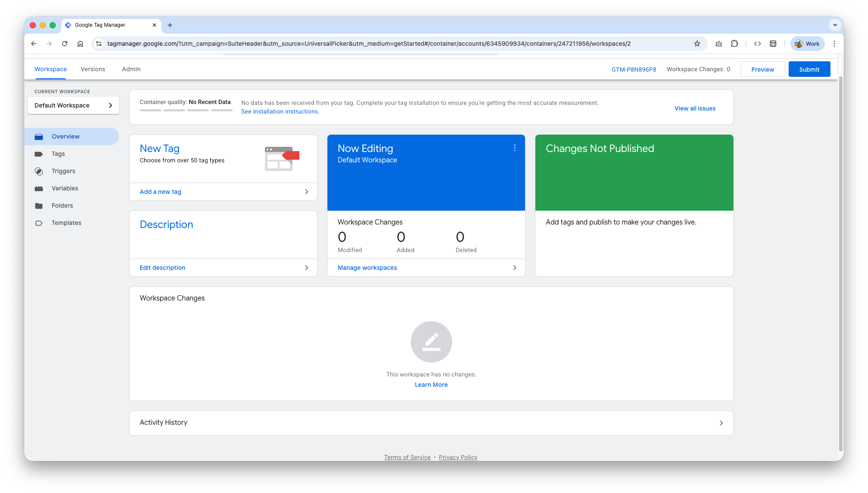Open a new browser tab
The image size is (868, 493).
pos(170,25)
